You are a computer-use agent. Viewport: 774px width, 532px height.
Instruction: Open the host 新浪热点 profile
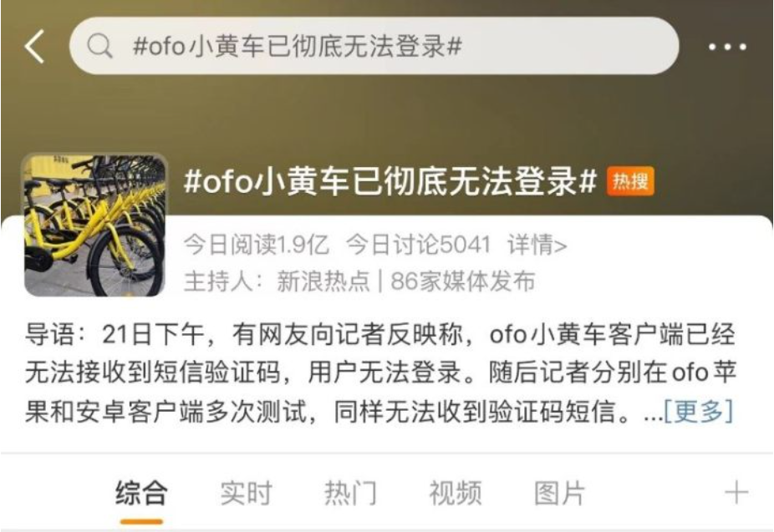coord(323,281)
